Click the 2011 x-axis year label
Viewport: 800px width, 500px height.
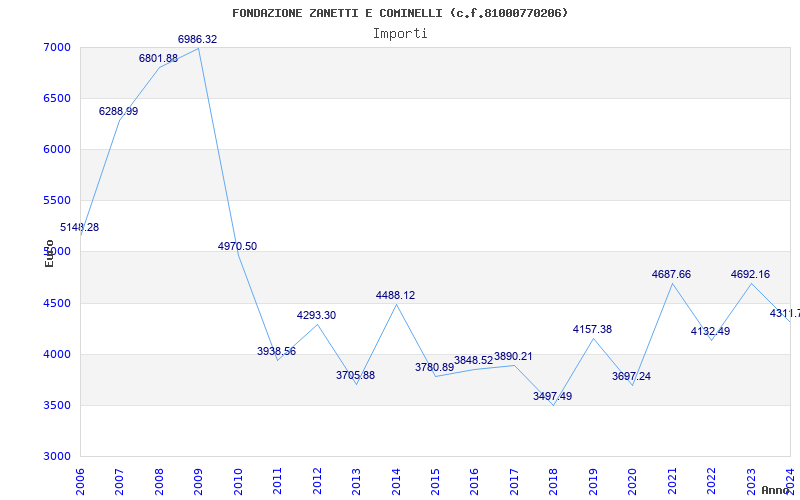278,482
